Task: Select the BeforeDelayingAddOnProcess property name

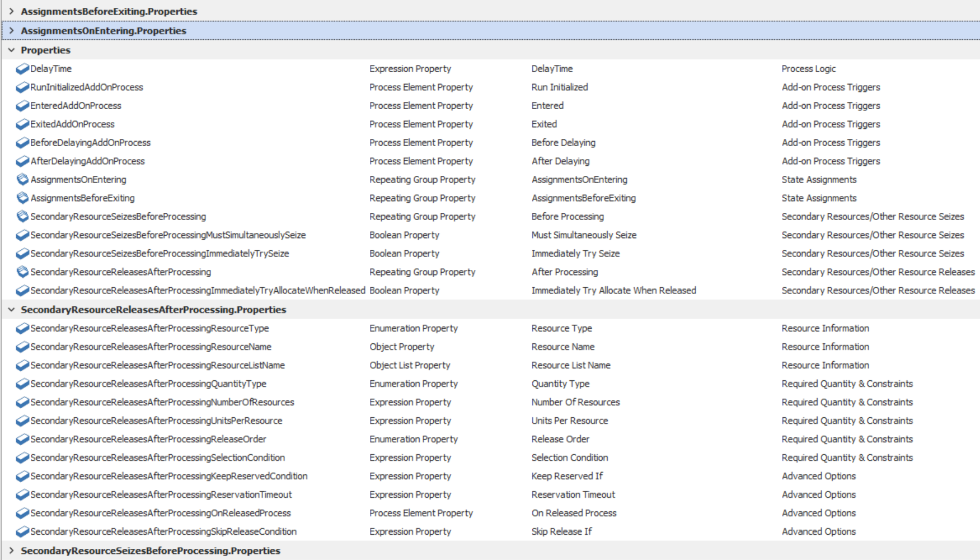Action: [x=91, y=143]
